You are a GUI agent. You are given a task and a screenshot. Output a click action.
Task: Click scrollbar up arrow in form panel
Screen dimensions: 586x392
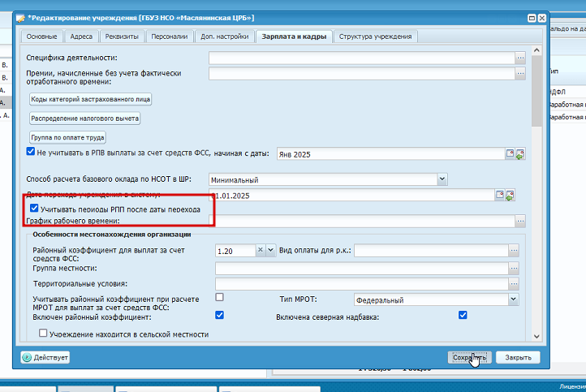tap(536, 50)
